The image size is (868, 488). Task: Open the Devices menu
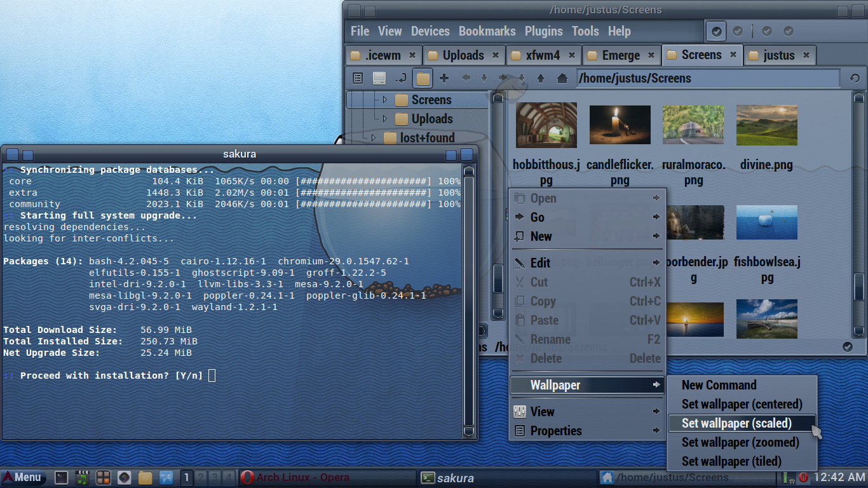click(x=430, y=31)
